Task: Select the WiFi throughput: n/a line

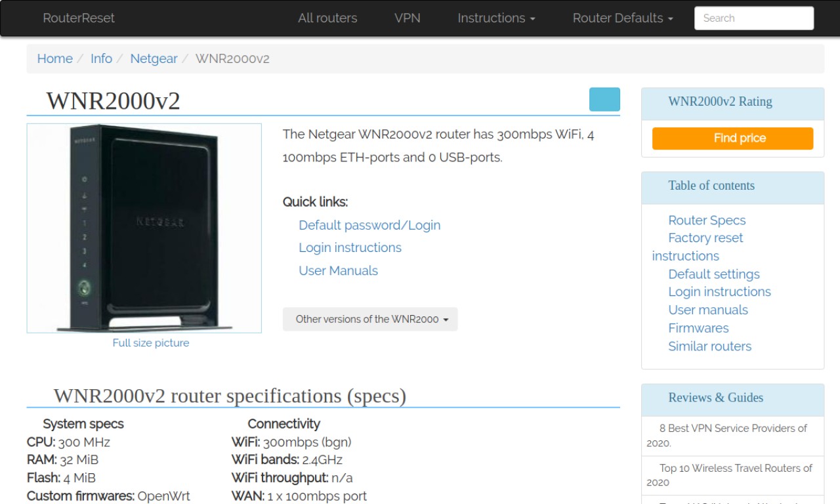Action: click(x=292, y=478)
